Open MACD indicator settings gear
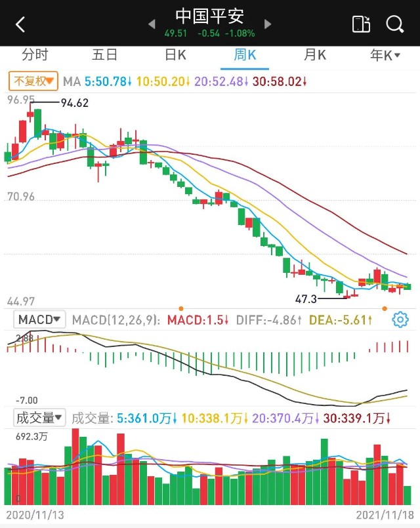 [399, 320]
